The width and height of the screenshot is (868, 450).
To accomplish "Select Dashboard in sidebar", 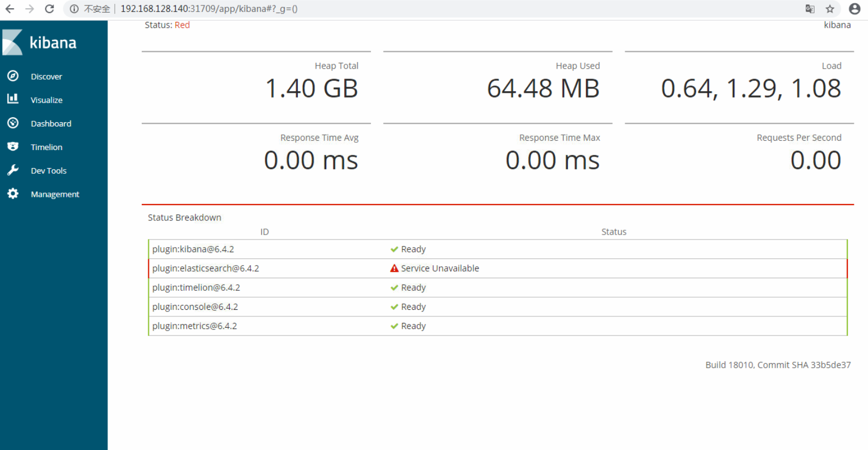I will 51,123.
